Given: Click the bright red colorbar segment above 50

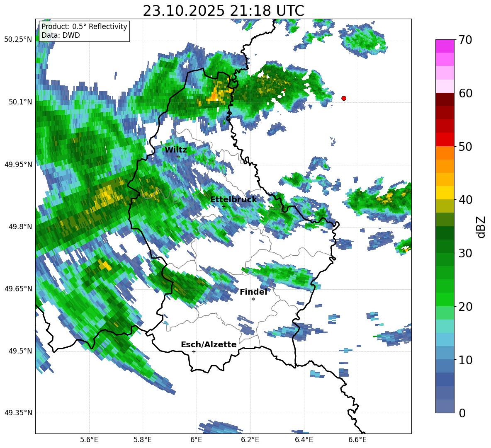Looking at the screenshot, I should tap(445, 140).
